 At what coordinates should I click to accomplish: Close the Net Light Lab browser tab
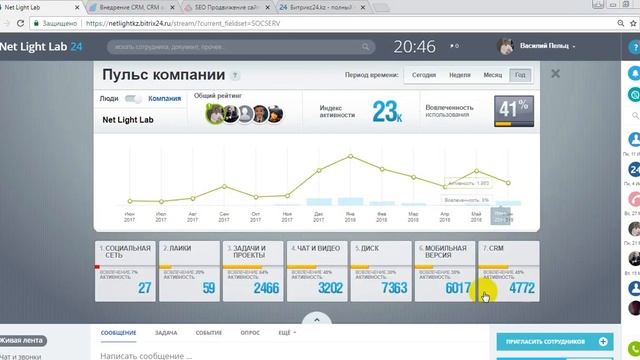[x=77, y=7]
